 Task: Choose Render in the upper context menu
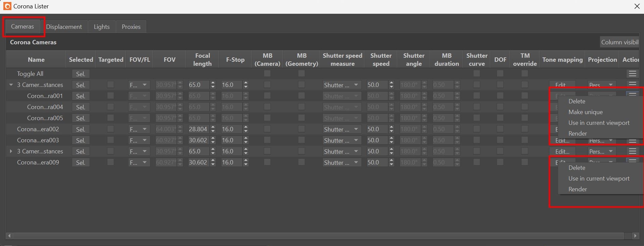[578, 134]
